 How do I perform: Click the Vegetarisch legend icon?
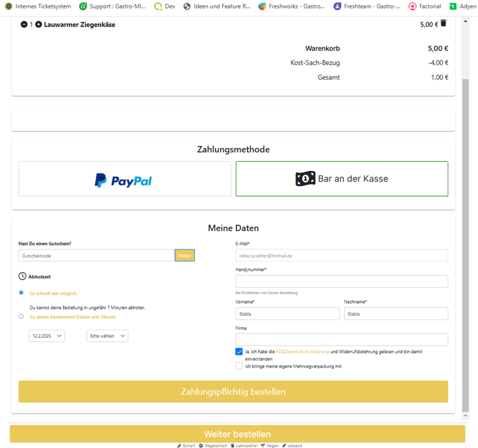201,445
